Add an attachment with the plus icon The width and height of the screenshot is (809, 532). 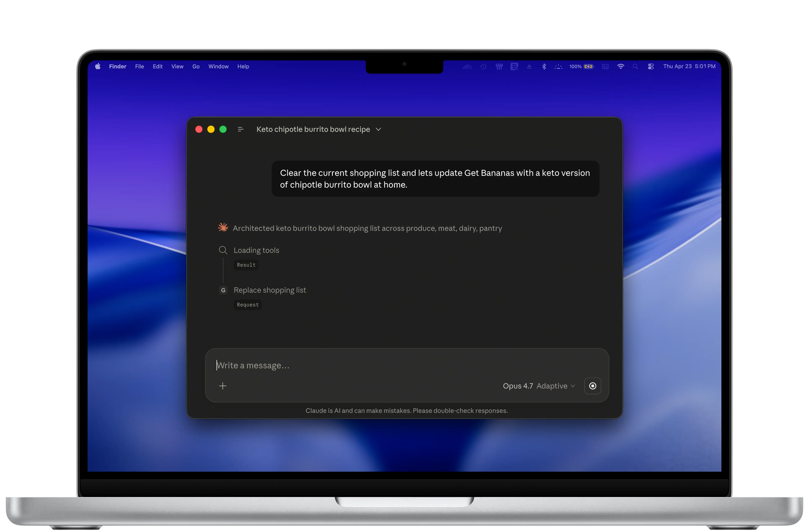point(223,386)
